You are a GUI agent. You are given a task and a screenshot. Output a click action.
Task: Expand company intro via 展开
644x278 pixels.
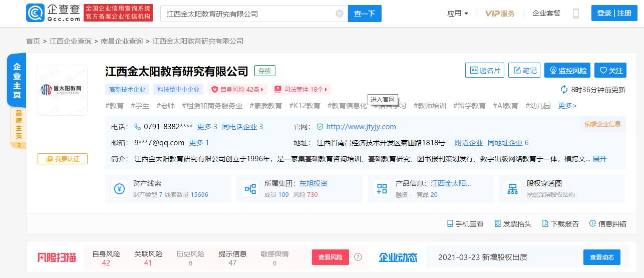pyautogui.click(x=599, y=159)
